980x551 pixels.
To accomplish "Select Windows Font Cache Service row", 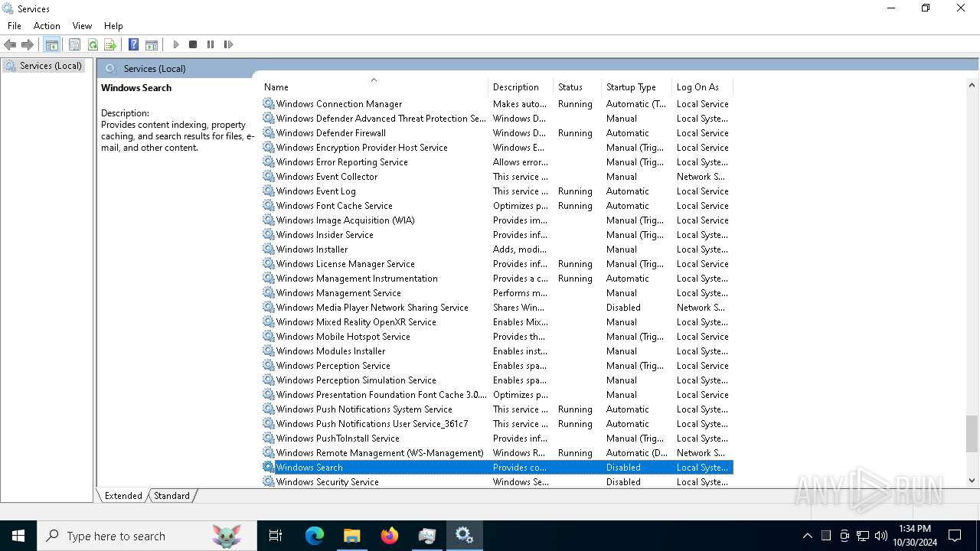I will click(497, 206).
